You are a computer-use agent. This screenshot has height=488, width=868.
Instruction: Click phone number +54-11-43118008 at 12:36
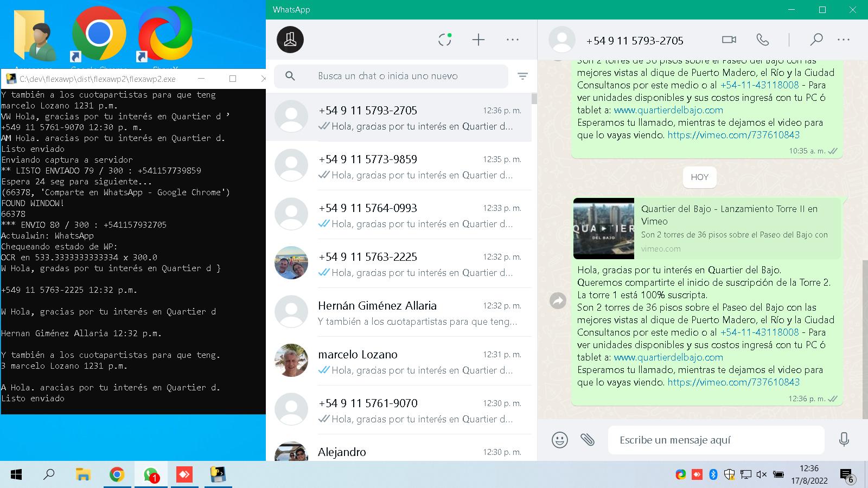click(x=759, y=332)
